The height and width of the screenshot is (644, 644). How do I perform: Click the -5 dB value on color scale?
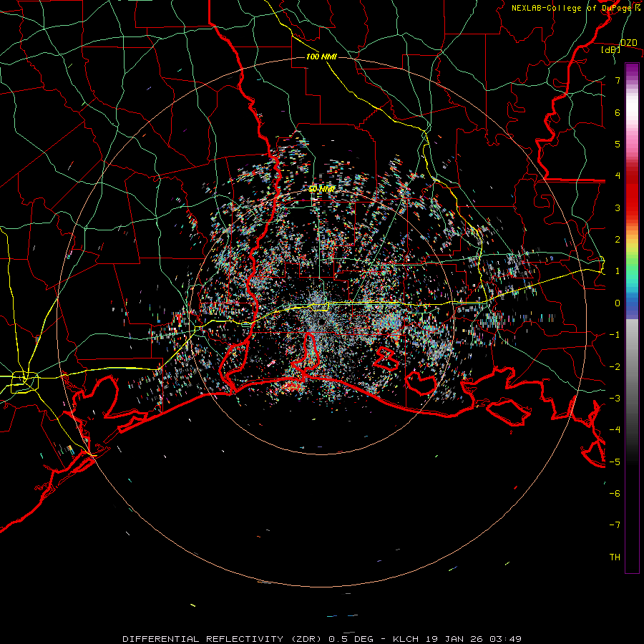615,462
